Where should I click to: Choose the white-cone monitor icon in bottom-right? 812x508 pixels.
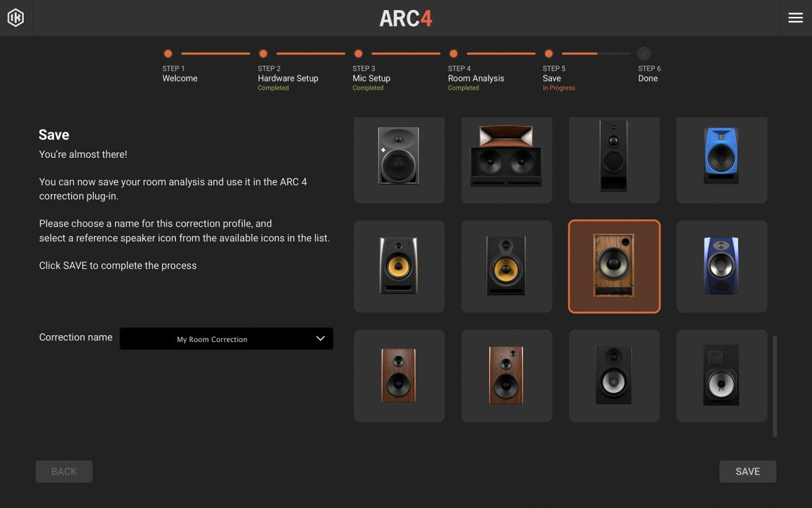coord(721,376)
